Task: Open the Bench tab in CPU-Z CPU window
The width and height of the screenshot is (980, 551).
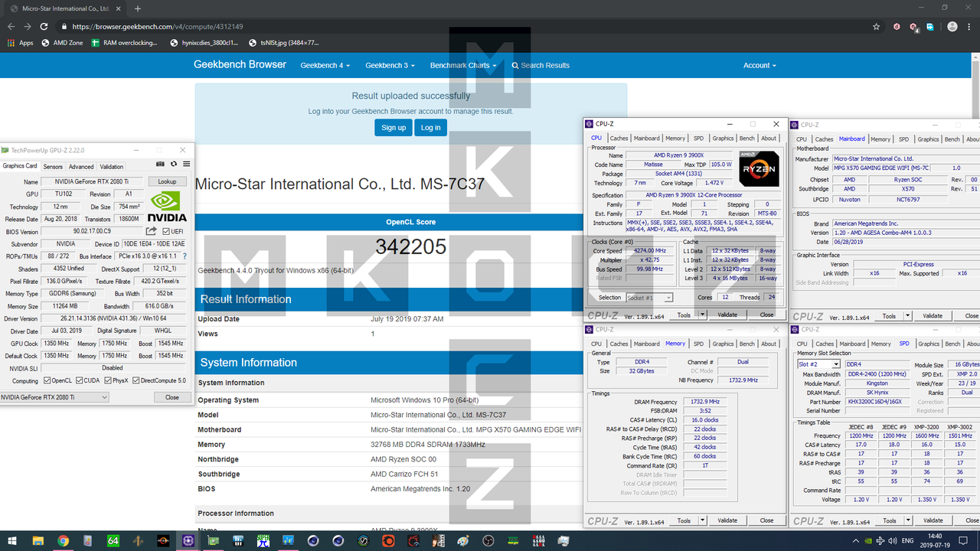Action: point(747,139)
